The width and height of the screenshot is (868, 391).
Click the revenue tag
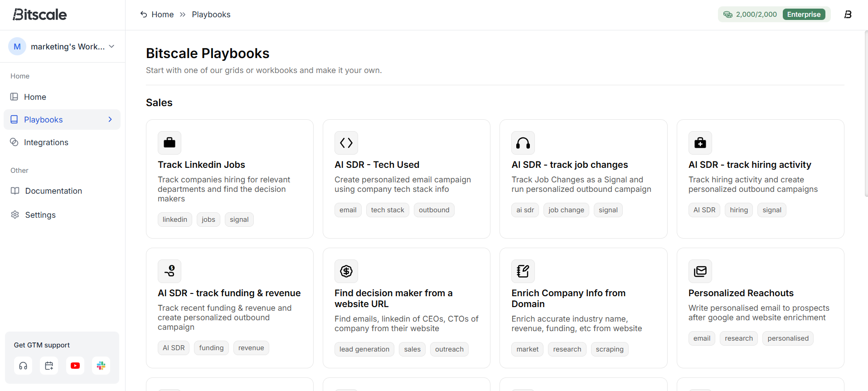coord(251,348)
